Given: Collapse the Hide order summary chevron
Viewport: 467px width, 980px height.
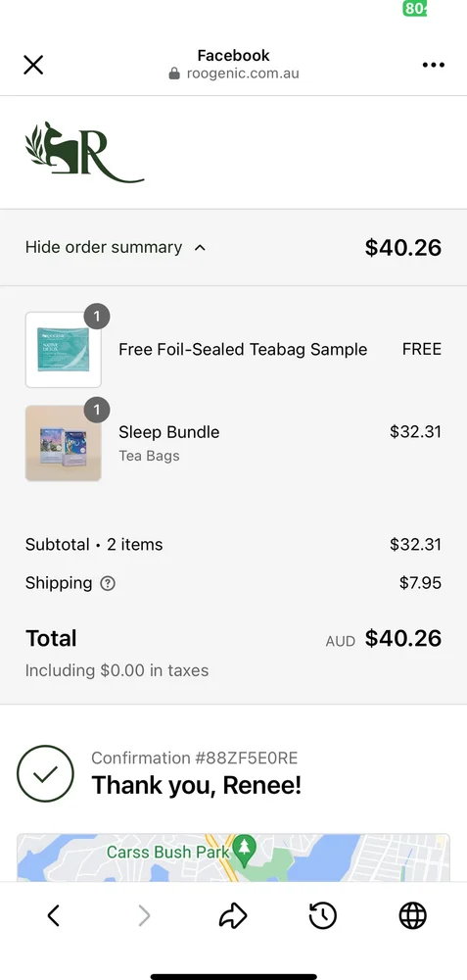Looking at the screenshot, I should 200,248.
